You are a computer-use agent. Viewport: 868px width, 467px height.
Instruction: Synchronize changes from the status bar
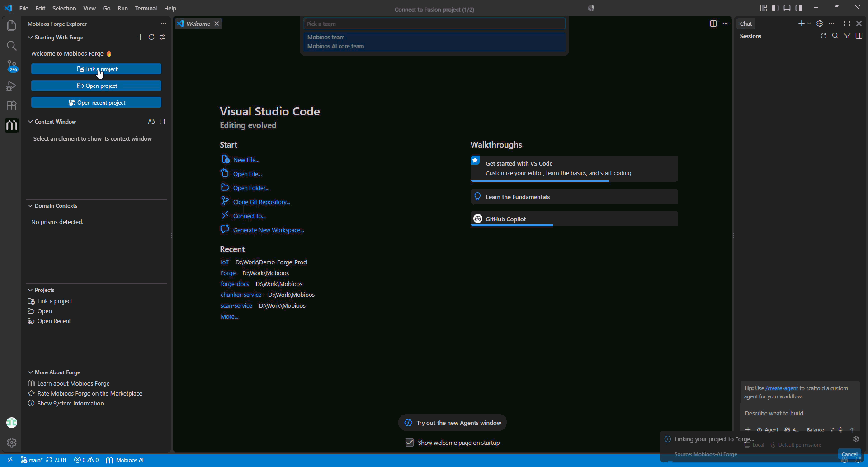point(57,460)
